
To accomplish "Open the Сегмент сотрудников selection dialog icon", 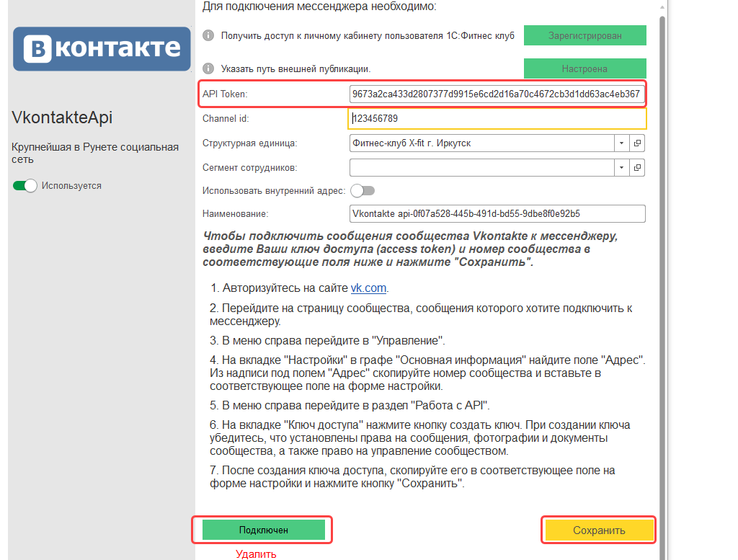I will pos(637,167).
